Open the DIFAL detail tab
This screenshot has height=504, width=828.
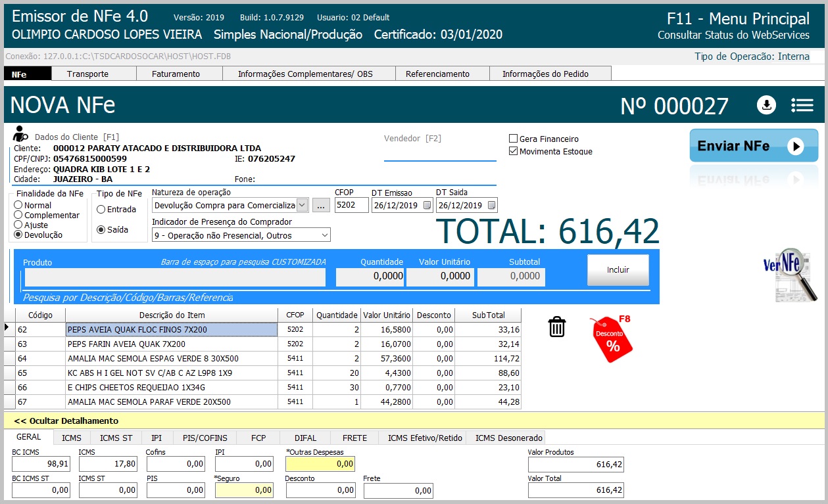(305, 438)
